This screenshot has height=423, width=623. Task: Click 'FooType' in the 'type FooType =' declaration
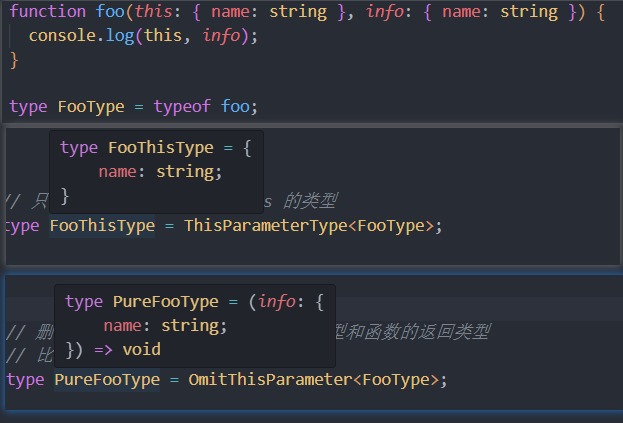click(91, 106)
